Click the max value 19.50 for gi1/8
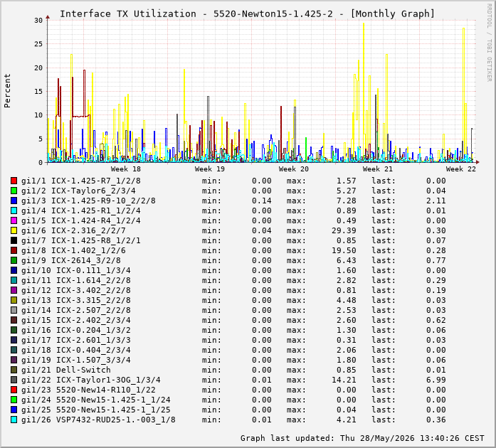Image resolution: width=496 pixels, height=448 pixels. [x=344, y=250]
